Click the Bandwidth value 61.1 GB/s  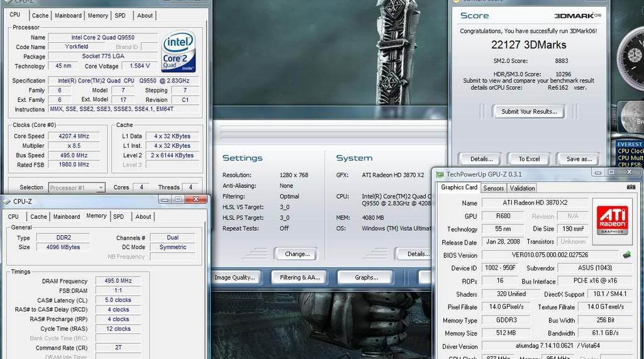[x=605, y=333]
